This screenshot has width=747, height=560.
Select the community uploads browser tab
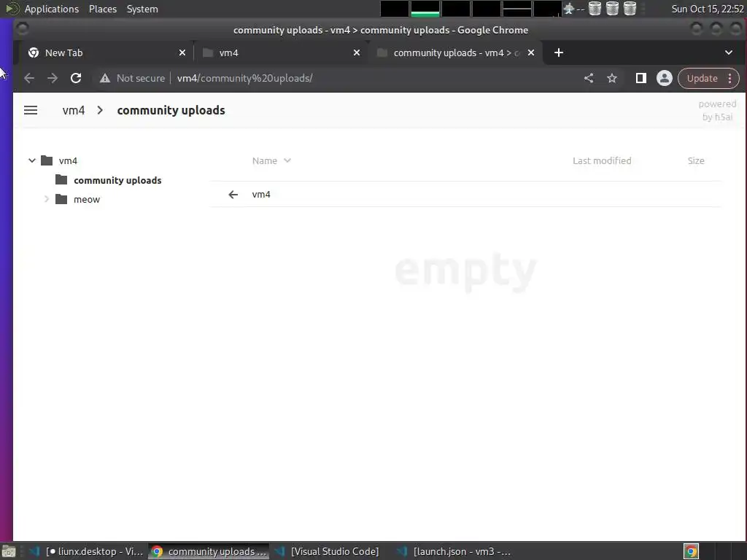(x=455, y=52)
